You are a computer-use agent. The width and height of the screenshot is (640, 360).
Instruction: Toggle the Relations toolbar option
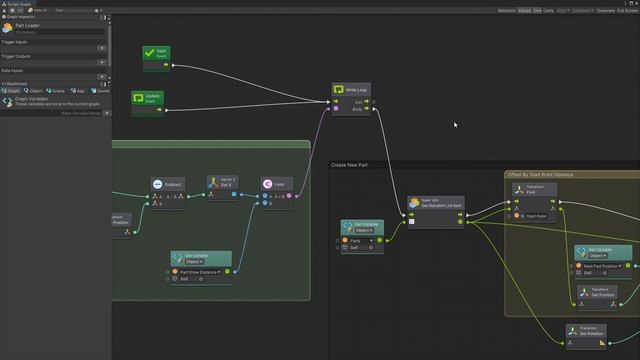[x=507, y=11]
